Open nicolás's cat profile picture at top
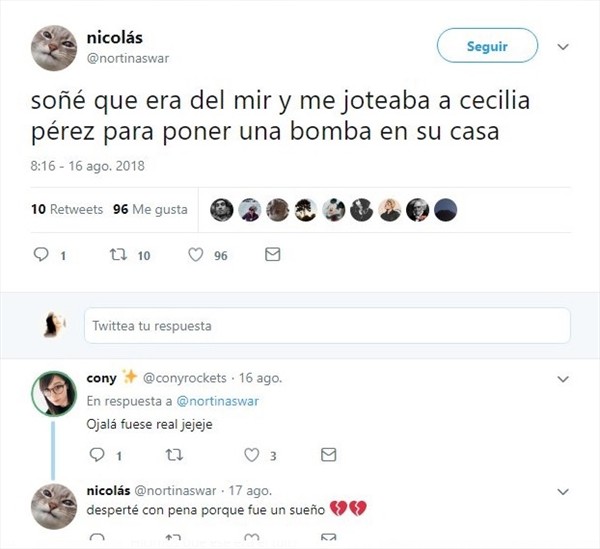This screenshot has width=600, height=549. point(54,48)
